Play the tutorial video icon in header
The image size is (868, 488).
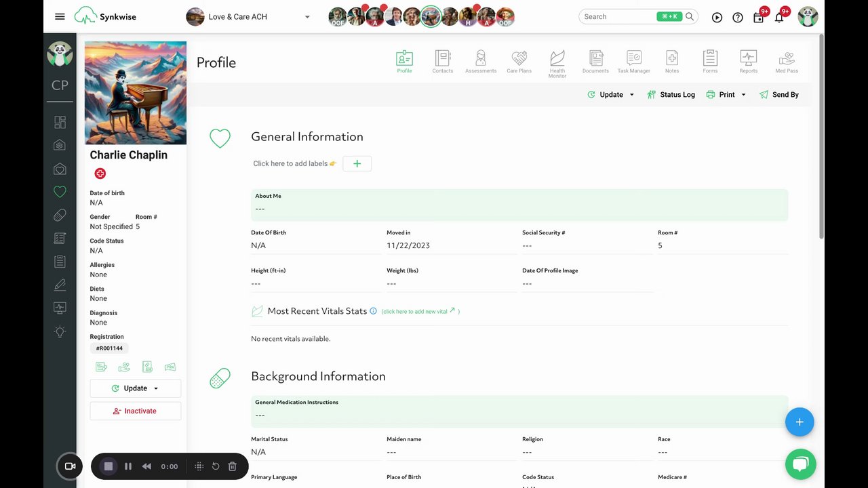(x=717, y=18)
